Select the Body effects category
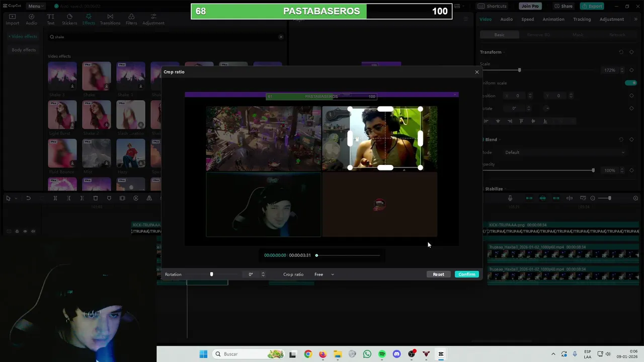Image resolution: width=644 pixels, height=362 pixels. [x=24, y=50]
